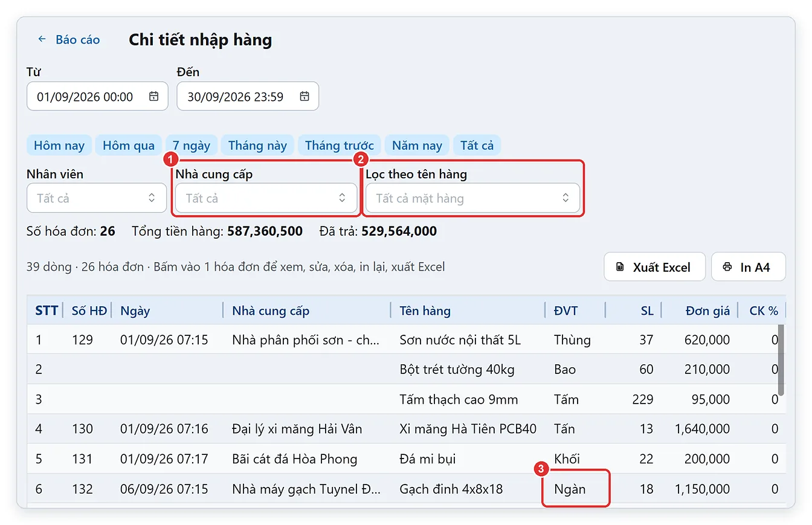Click the In A4 print button
The height and width of the screenshot is (525, 812).
(749, 267)
